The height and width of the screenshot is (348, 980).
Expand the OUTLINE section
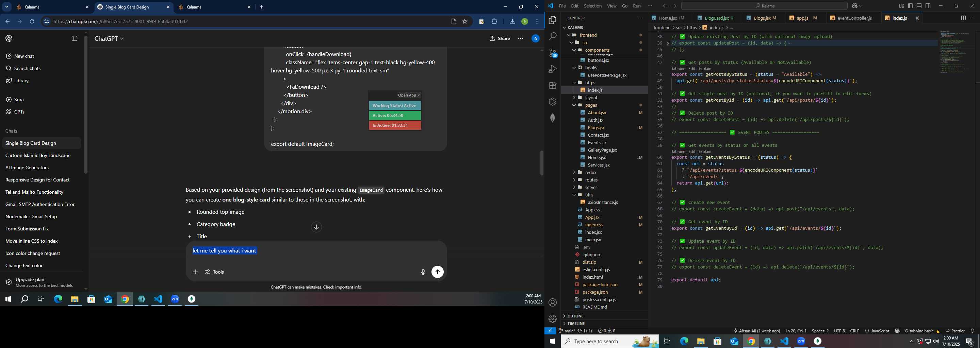tap(604, 316)
